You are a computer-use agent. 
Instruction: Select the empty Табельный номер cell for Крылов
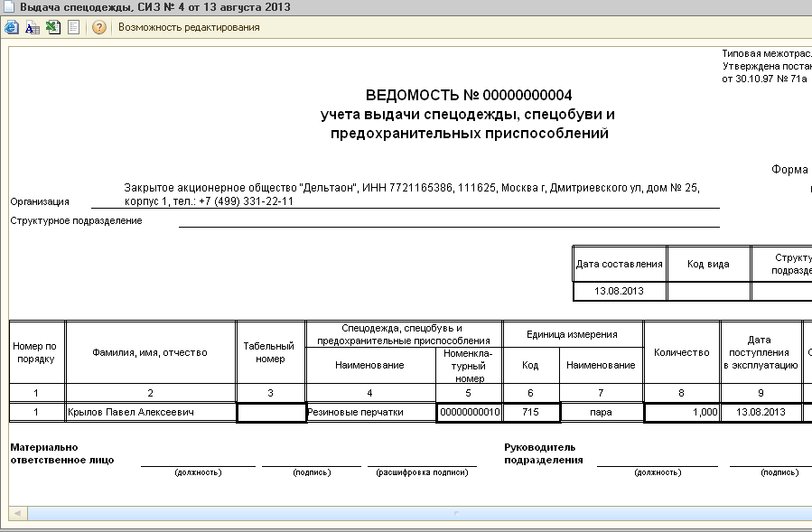271,413
